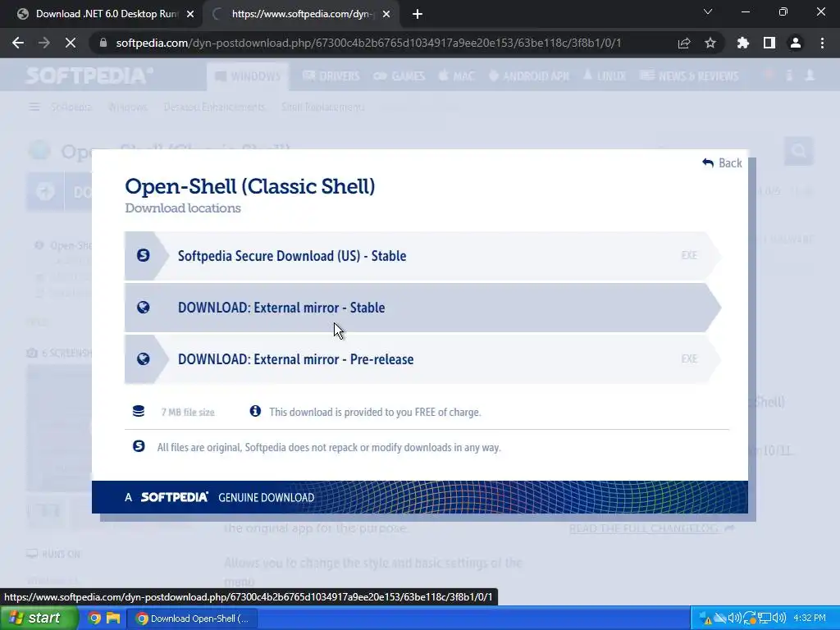Image resolution: width=840 pixels, height=630 pixels.
Task: Click the Softpedia logo in header
Action: pyautogui.click(x=89, y=75)
